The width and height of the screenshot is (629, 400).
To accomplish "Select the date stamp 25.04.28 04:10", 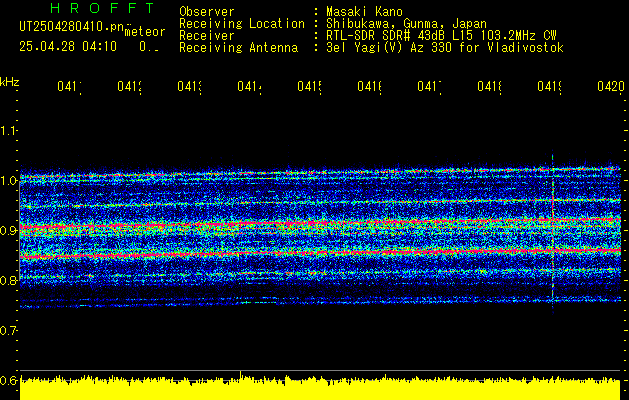I will click(x=68, y=47).
